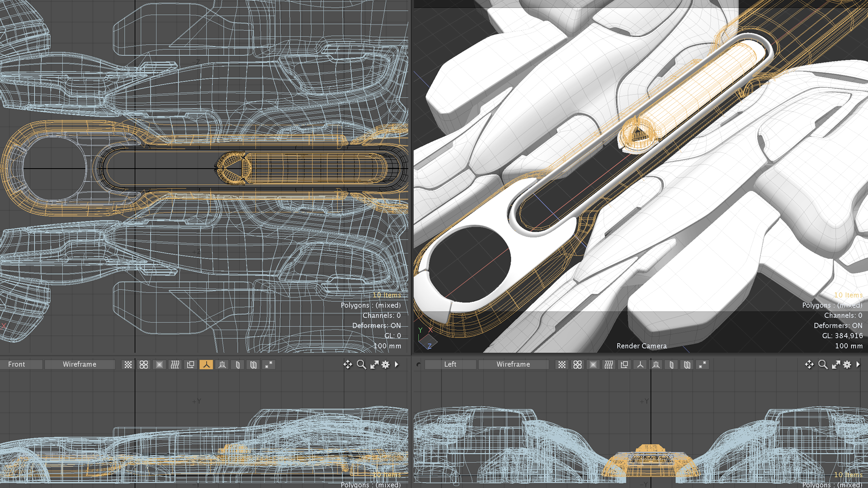Click '10 Items' text in top-left viewport
Viewport: 868px width, 488px height.
(x=387, y=295)
